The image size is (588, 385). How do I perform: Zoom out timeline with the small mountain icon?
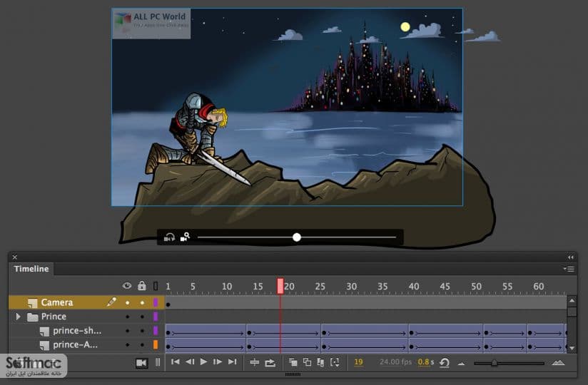pos(461,364)
